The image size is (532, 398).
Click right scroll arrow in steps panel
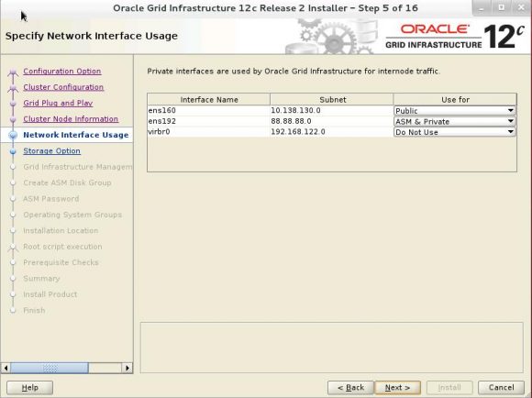coord(127,368)
